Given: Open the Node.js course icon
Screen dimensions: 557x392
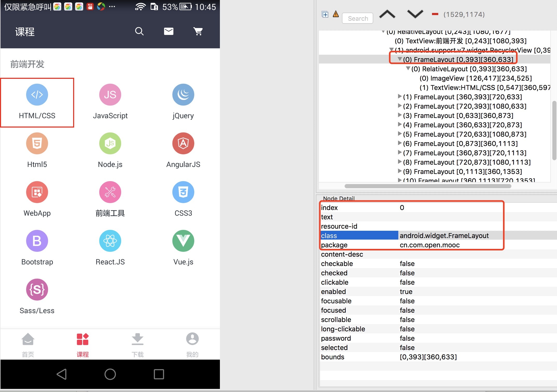Looking at the screenshot, I should (x=110, y=143).
